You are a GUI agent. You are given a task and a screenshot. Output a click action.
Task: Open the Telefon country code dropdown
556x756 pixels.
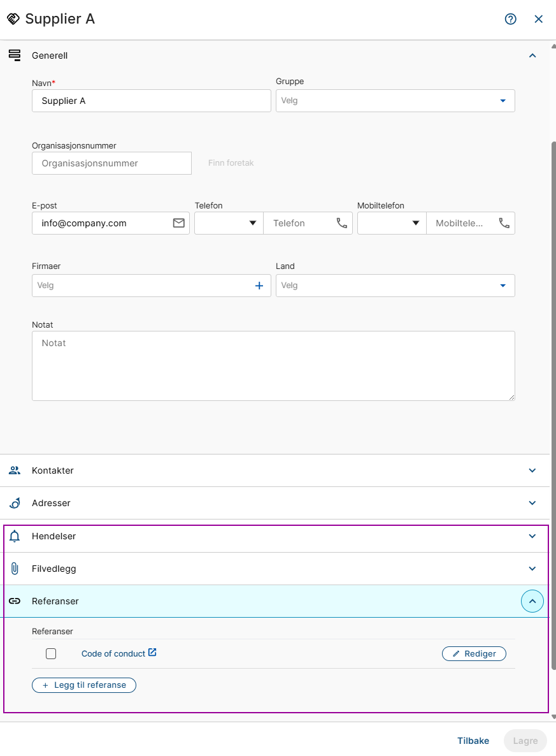pos(229,222)
